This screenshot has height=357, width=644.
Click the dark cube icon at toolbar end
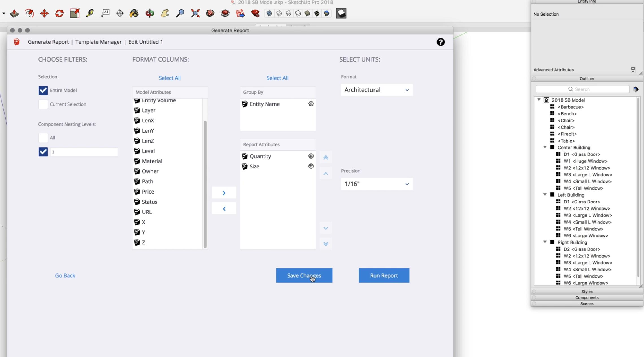coord(341,13)
